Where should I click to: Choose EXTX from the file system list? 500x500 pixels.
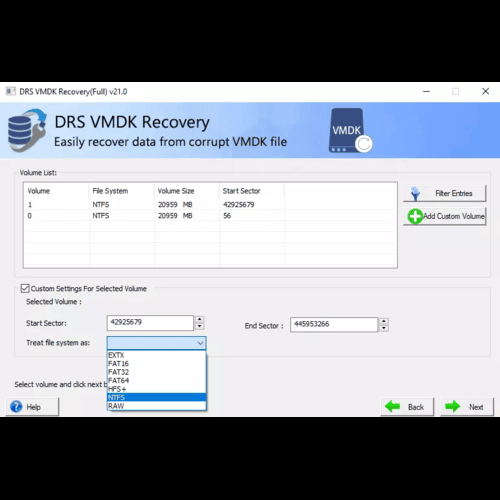coord(157,355)
